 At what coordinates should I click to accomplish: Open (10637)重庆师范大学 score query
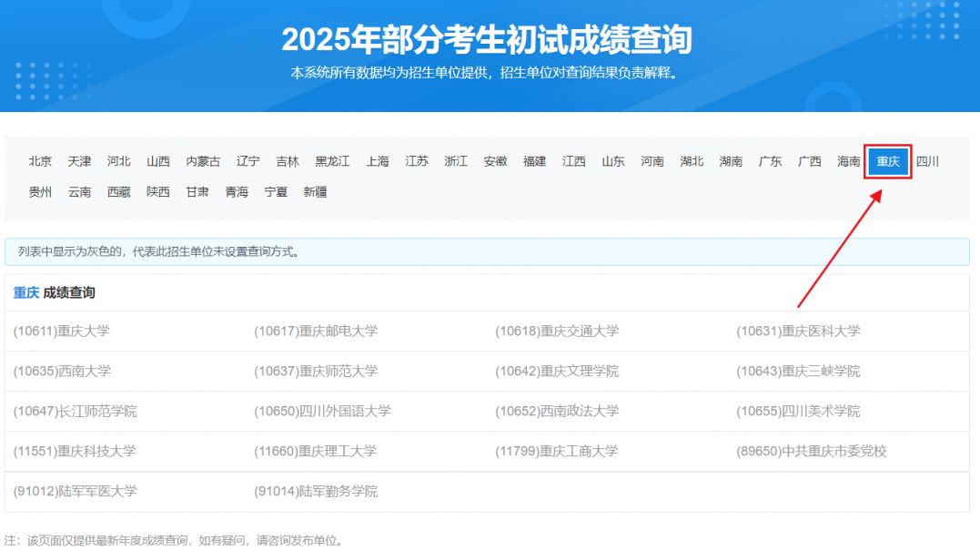[x=316, y=371]
